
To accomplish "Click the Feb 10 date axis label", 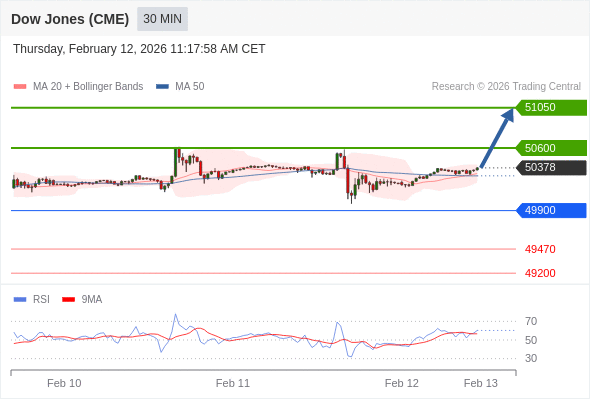I will [x=64, y=383].
